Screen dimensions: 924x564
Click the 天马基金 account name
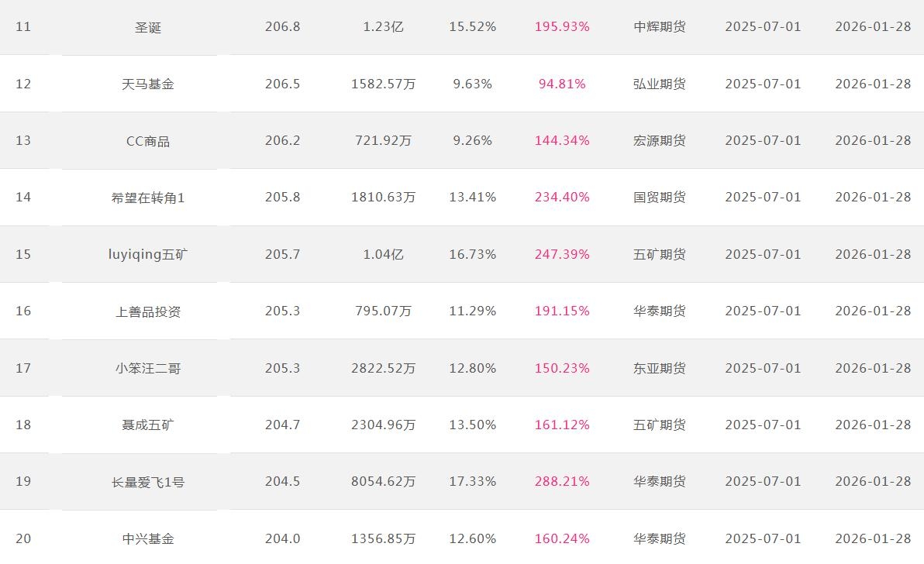148,84
